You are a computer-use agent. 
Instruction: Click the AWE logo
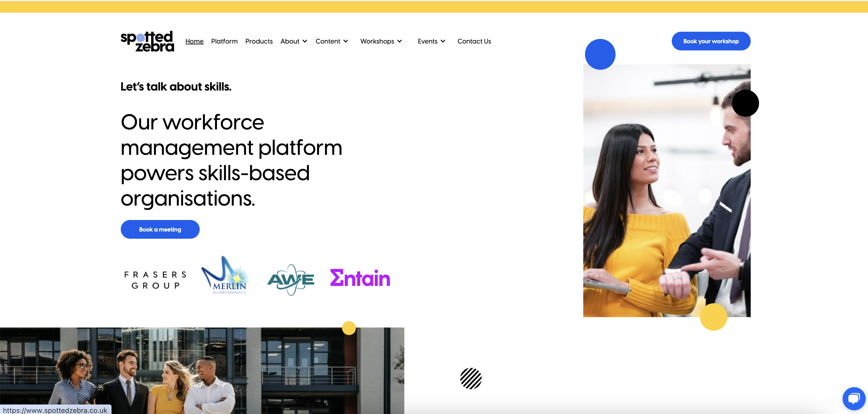pyautogui.click(x=290, y=279)
